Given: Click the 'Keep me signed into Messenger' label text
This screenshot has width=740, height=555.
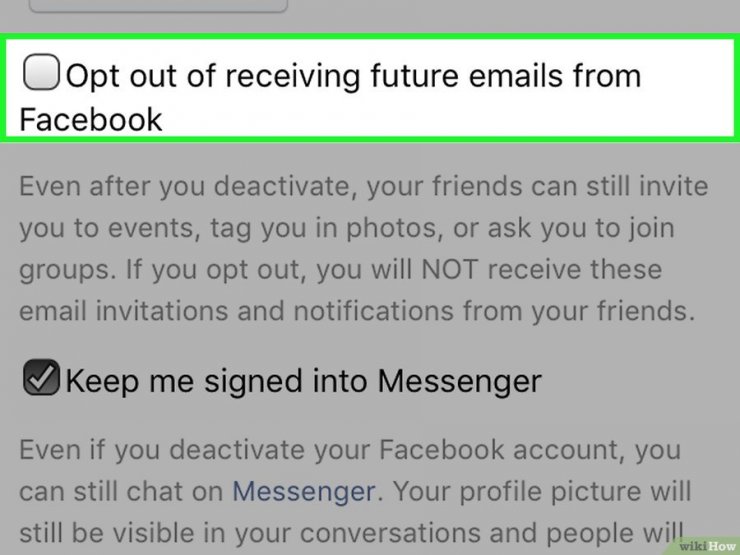Looking at the screenshot, I should pos(303,381).
